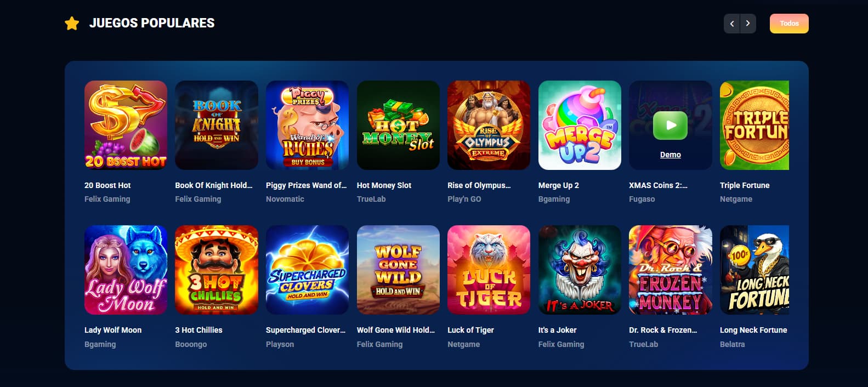The width and height of the screenshot is (868, 387).
Task: Open the Demo link on XMAS Coins
Action: pos(670,155)
